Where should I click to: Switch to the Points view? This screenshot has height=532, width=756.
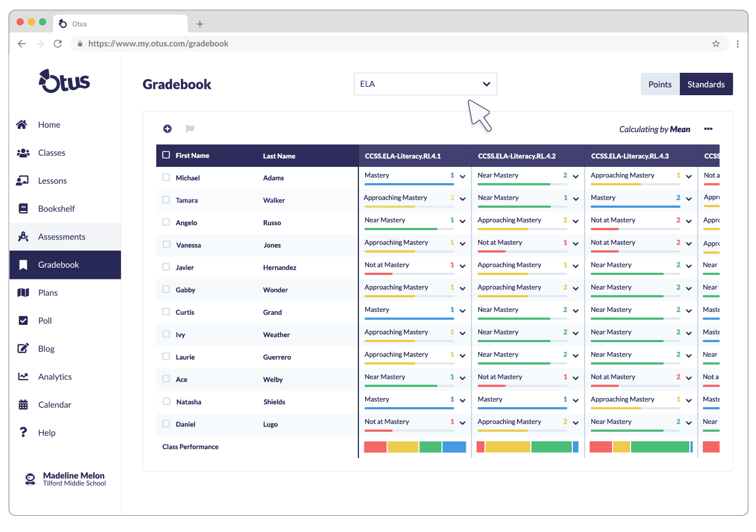coord(660,83)
